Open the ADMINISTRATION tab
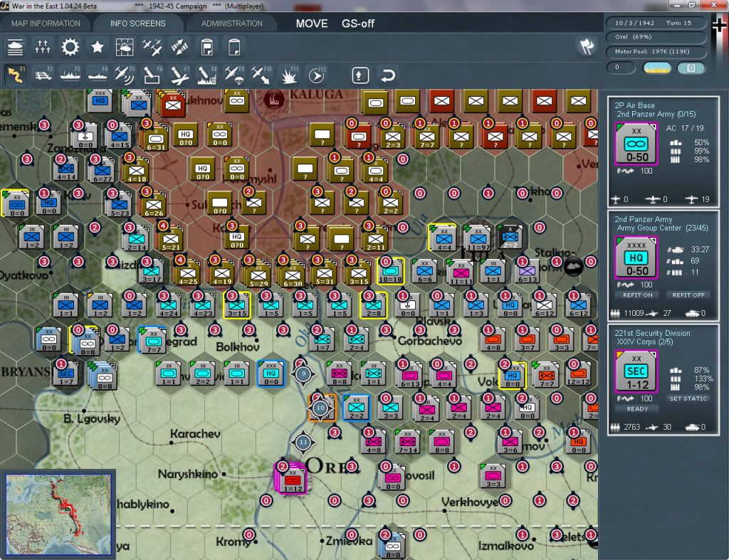Viewport: 729px width, 560px height. pos(231,23)
